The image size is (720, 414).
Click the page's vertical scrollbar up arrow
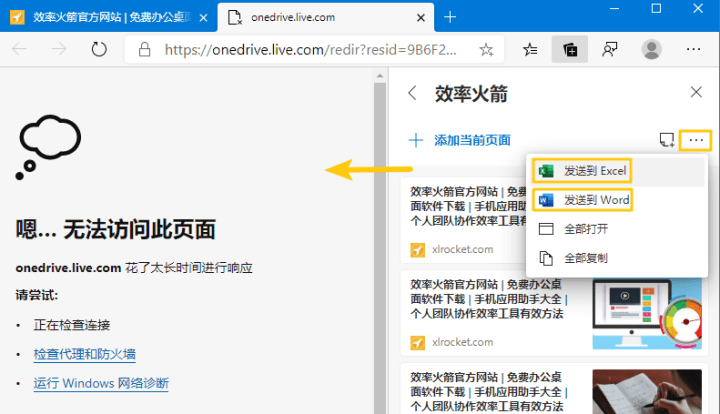tap(379, 75)
